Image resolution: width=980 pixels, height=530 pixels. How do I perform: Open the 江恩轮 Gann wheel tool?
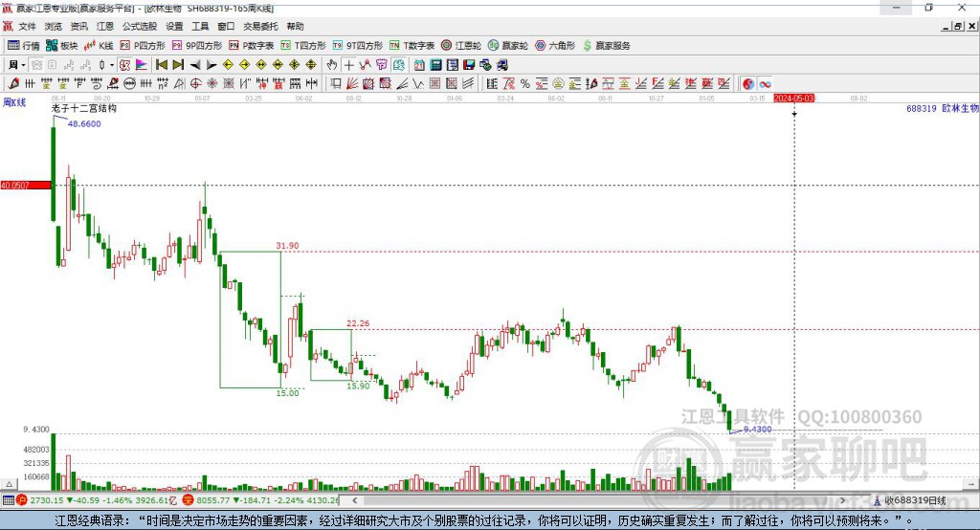(461, 46)
